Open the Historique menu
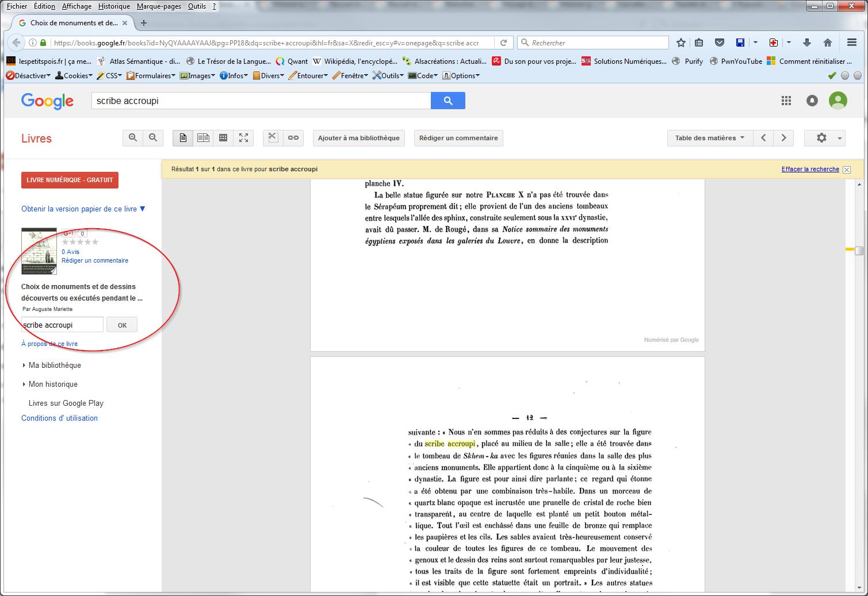 (x=114, y=6)
